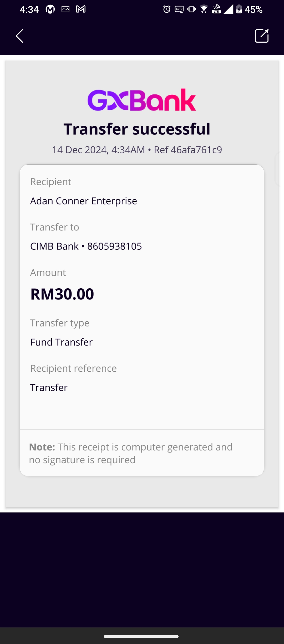Tap the home gesture bar at bottom

tap(141, 637)
